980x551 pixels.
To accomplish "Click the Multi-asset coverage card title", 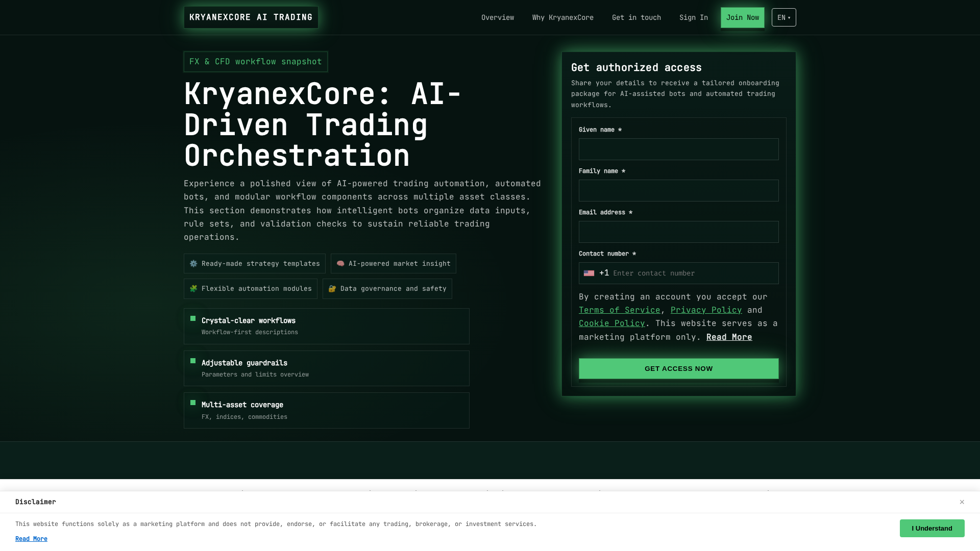I will point(242,405).
